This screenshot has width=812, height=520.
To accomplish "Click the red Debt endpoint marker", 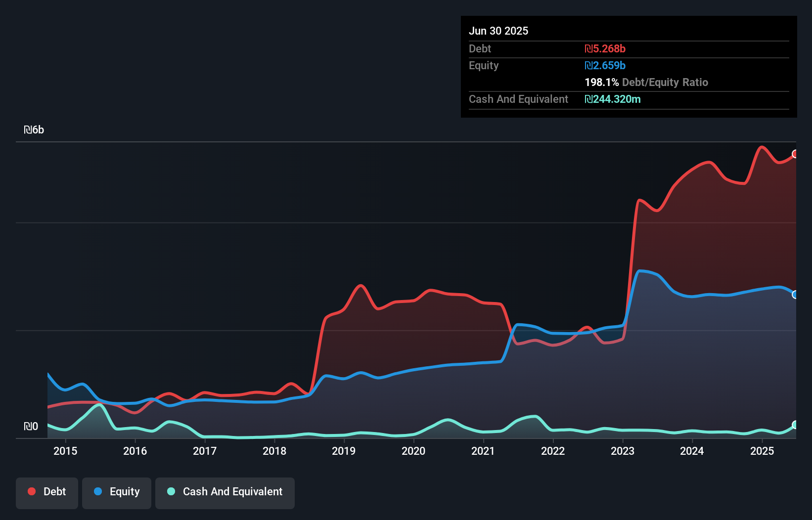I will (x=795, y=154).
